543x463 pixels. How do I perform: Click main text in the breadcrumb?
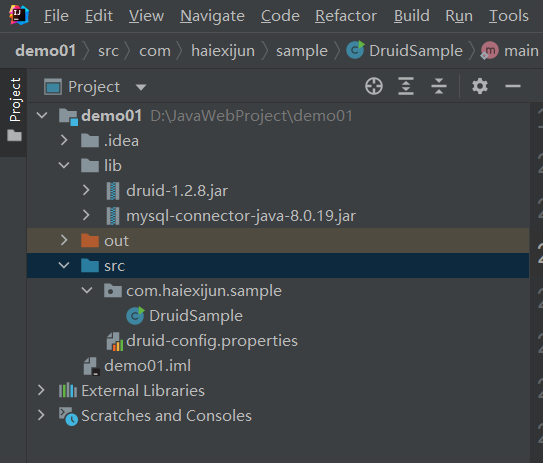click(x=521, y=51)
